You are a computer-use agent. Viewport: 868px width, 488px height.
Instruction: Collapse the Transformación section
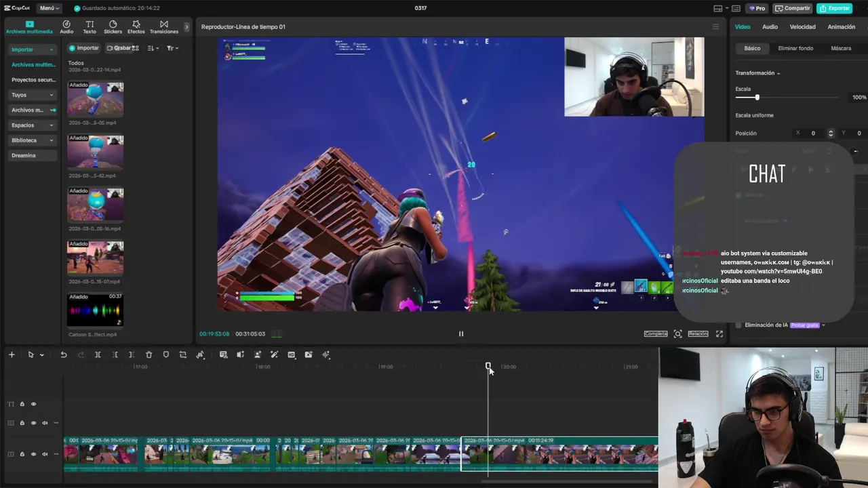(x=778, y=73)
